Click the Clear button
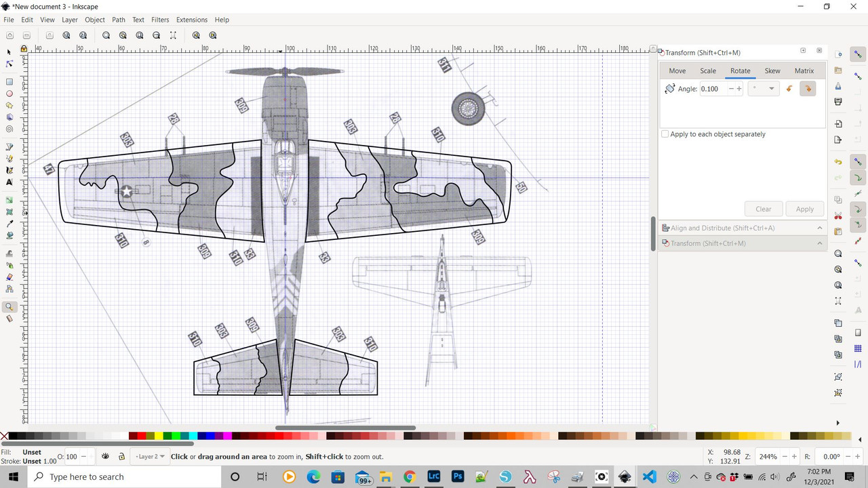 (764, 209)
